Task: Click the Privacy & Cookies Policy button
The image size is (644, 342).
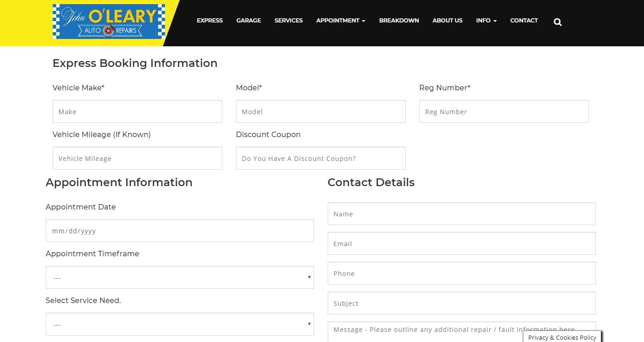Action: [x=562, y=337]
